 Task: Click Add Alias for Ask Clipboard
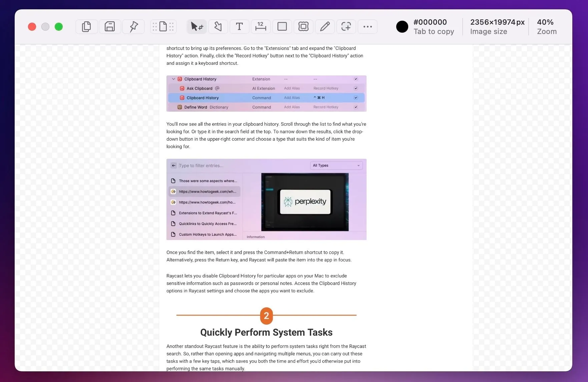[x=291, y=88]
